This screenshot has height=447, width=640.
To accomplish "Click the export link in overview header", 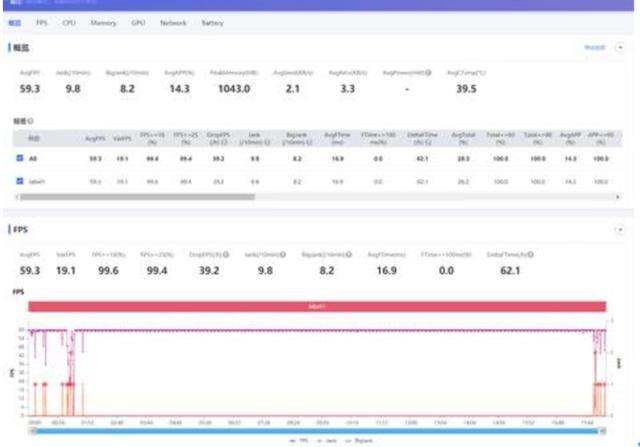I will (594, 47).
